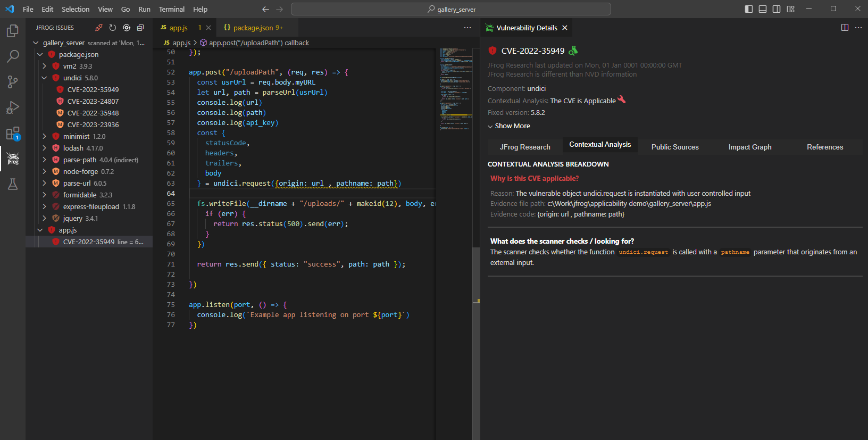Select the jquery 3.4.1 dependency
This screenshot has width=868, height=440.
[89, 218]
